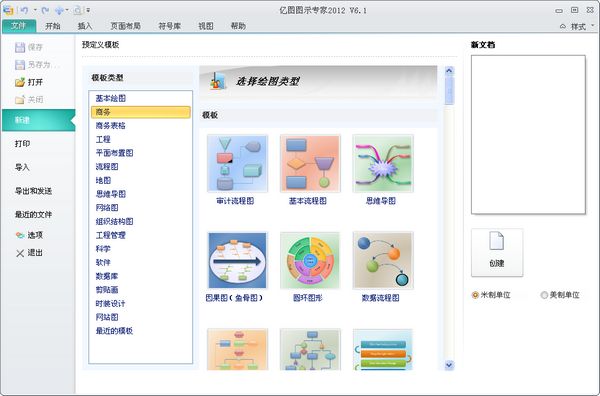600x396 pixels.
Task: Choose the 工程管理 template category
Action: pos(111,235)
